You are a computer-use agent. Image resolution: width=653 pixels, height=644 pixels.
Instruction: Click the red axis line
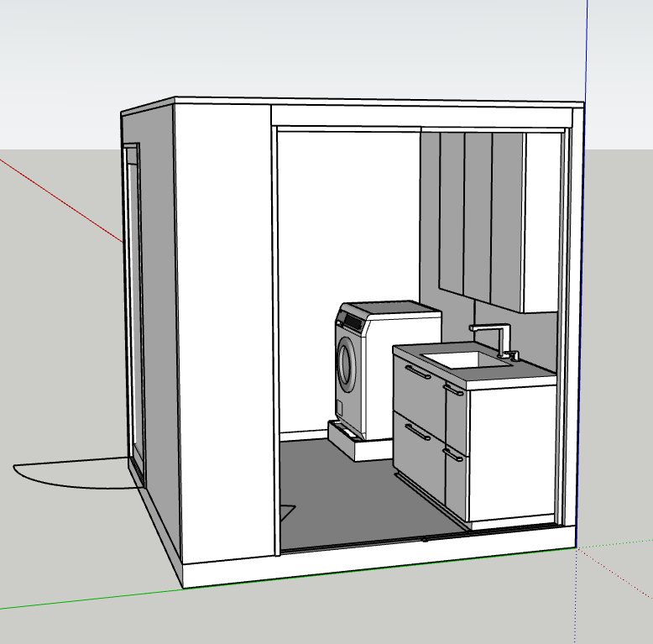coord(59,198)
